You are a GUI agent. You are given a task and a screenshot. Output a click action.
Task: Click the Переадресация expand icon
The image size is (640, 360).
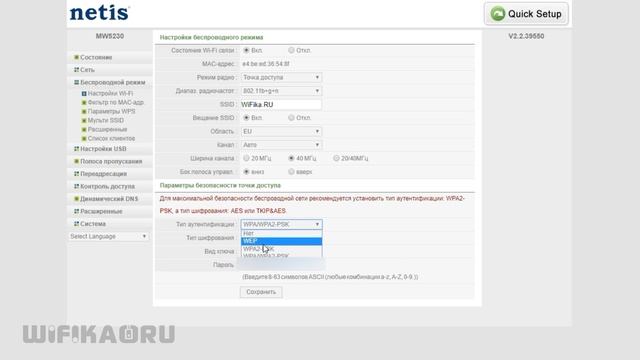[x=76, y=174]
